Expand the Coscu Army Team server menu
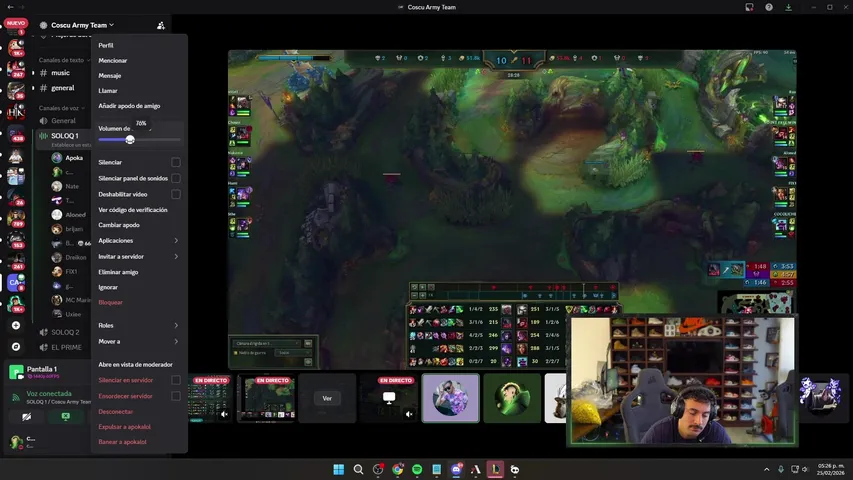The height and width of the screenshot is (480, 853). pos(82,25)
